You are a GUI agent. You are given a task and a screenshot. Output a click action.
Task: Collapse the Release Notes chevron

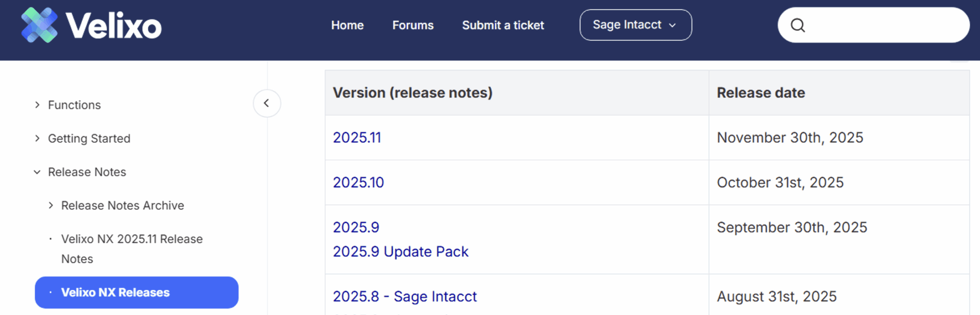[37, 172]
